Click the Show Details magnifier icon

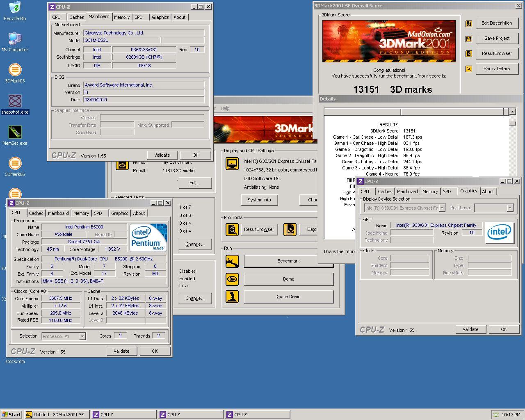click(x=469, y=69)
